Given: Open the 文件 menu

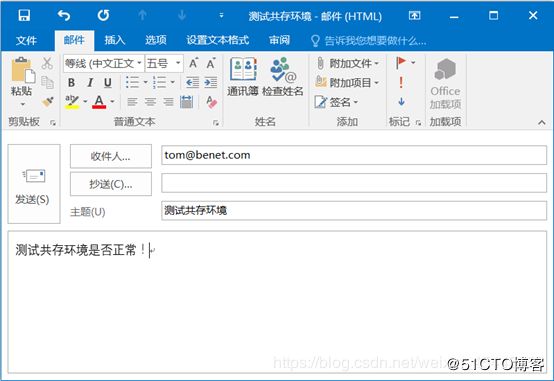Looking at the screenshot, I should (x=26, y=40).
